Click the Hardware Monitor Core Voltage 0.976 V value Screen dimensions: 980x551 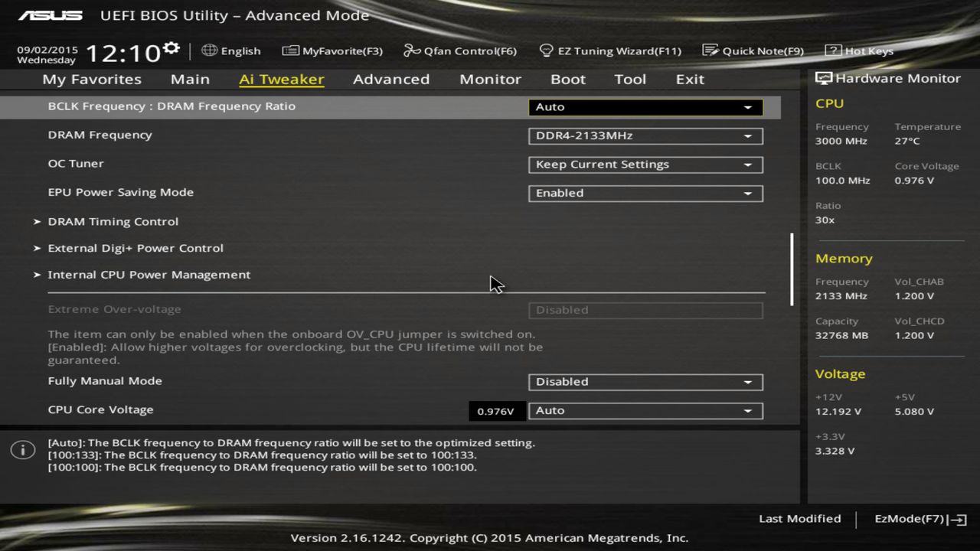pos(914,181)
